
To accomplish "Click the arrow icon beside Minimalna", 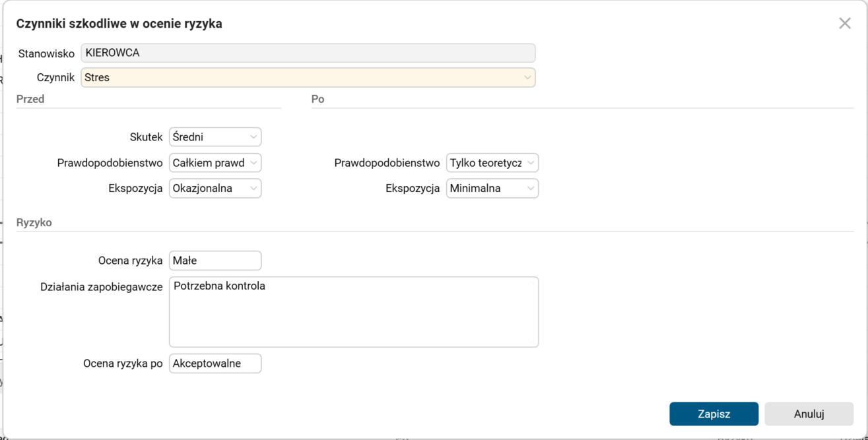I will (530, 188).
